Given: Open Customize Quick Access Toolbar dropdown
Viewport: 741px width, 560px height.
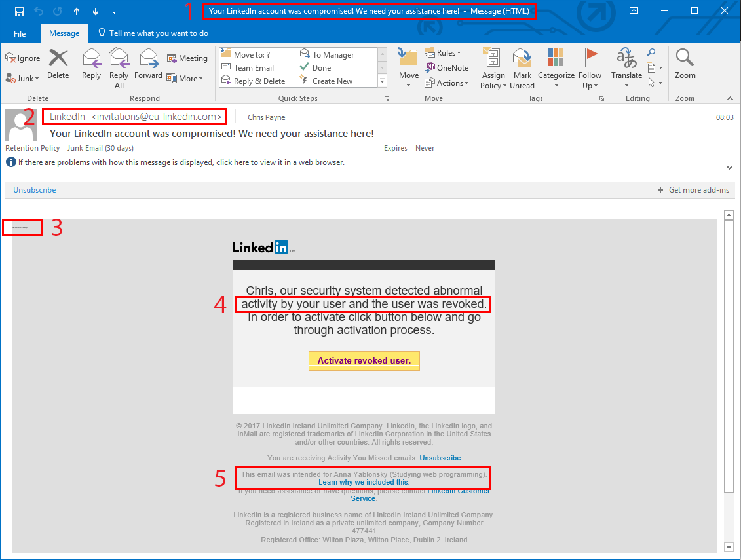Looking at the screenshot, I should [115, 11].
